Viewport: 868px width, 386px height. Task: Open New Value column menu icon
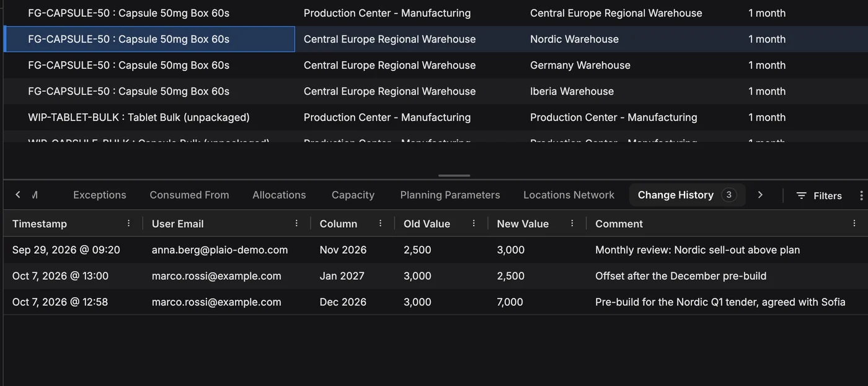[572, 223]
